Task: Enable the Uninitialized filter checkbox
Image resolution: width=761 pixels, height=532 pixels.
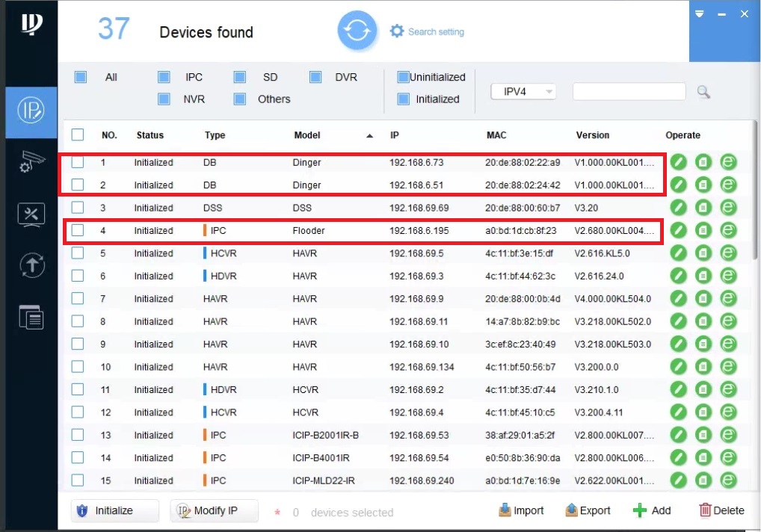Action: pyautogui.click(x=402, y=76)
